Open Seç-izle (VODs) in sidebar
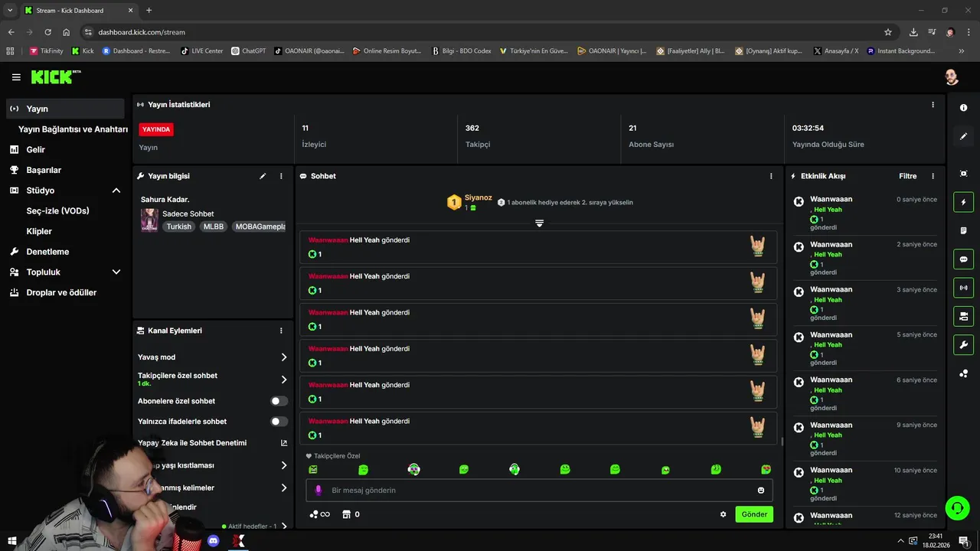980x551 pixels. 57,210
